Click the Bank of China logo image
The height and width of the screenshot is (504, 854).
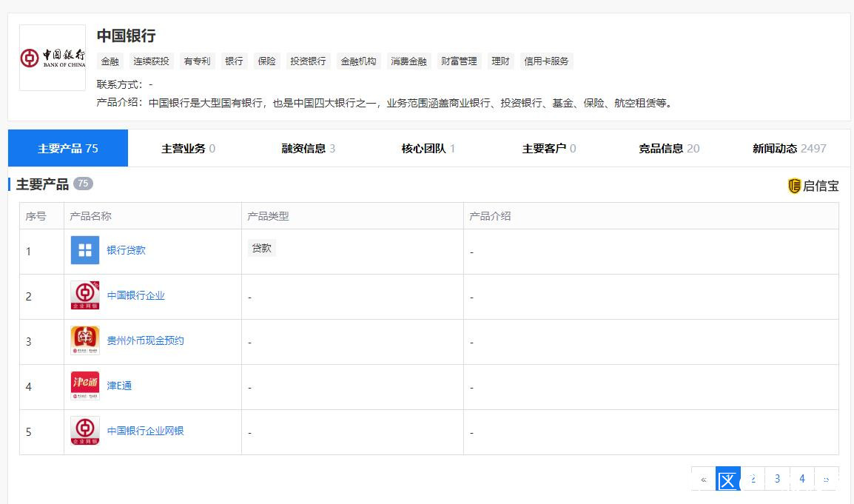point(53,58)
